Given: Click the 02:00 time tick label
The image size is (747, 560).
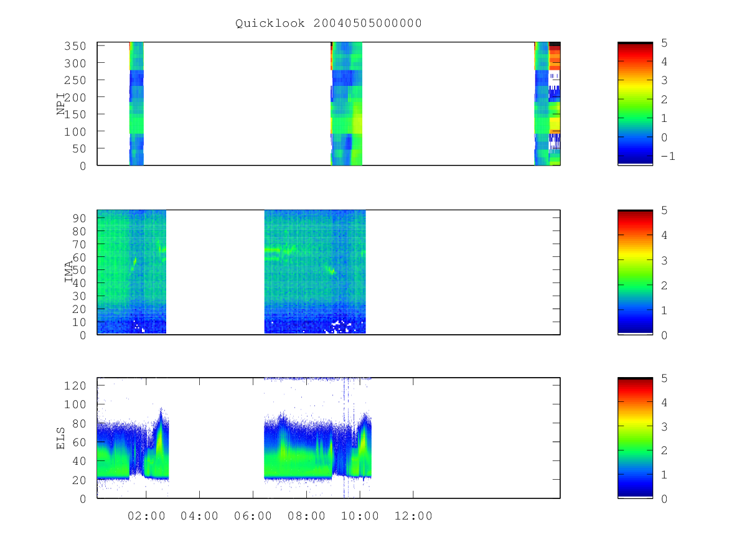Looking at the screenshot, I should click(x=146, y=516).
